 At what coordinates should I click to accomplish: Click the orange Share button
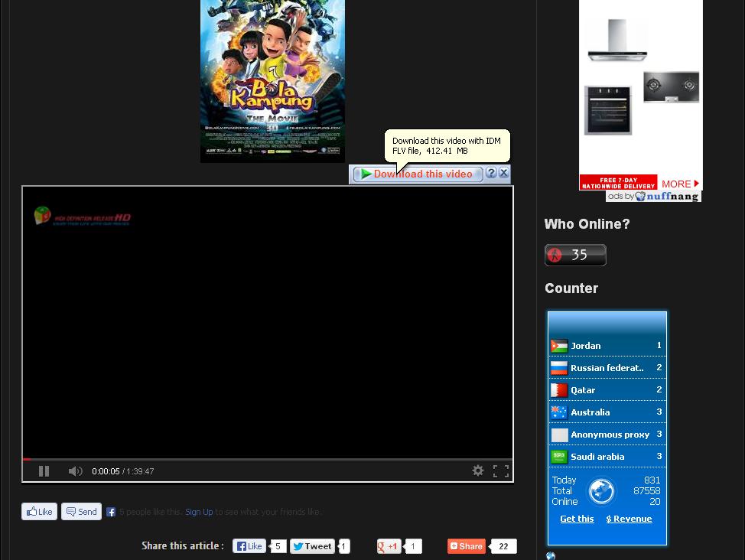[466, 546]
